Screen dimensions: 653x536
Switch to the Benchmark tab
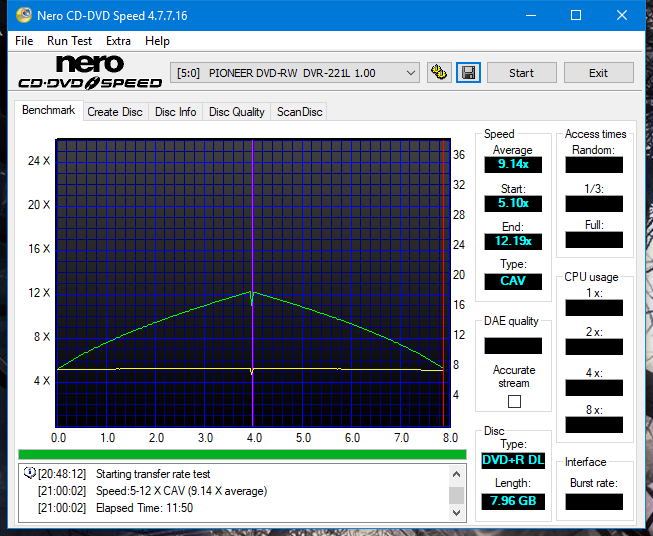(49, 110)
